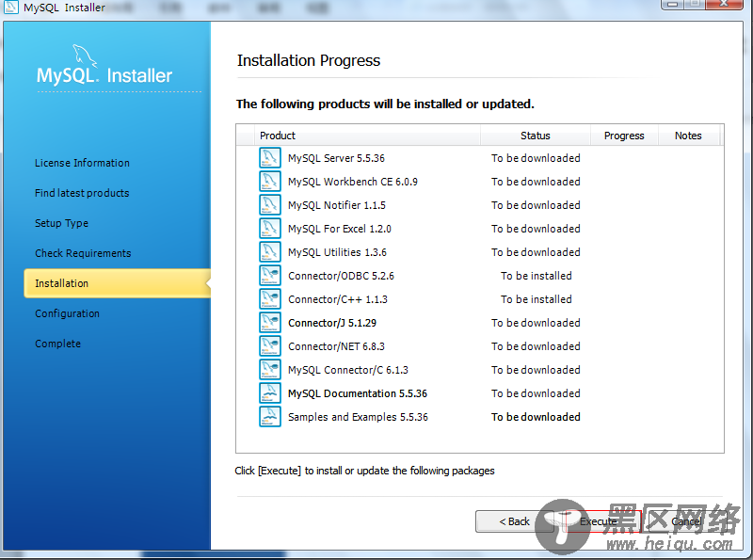Click the MySQL Notifier 1.1.5 icon
This screenshot has width=753, height=560.
pyautogui.click(x=270, y=204)
